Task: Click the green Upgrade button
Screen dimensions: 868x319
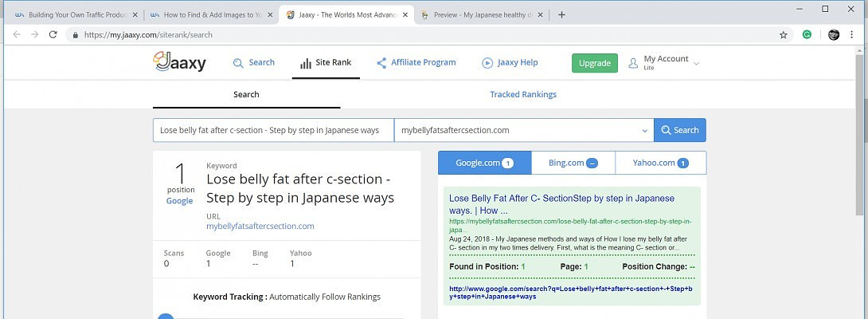Action: (x=594, y=63)
